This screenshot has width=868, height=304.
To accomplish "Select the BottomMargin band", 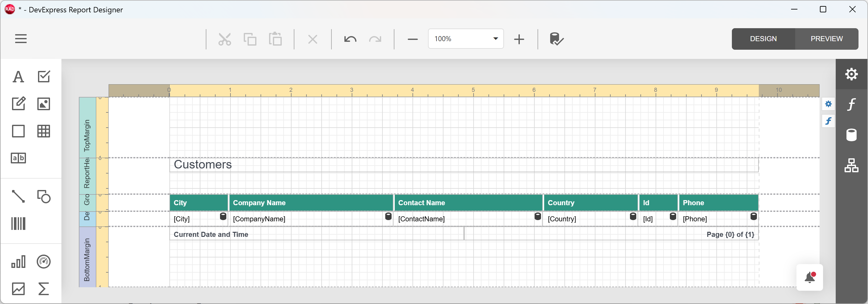I will click(x=87, y=257).
